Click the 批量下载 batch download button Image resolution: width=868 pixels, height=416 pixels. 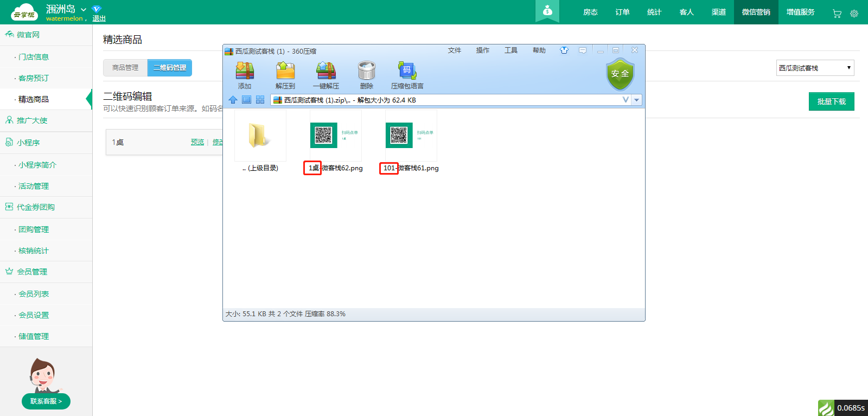[831, 101]
